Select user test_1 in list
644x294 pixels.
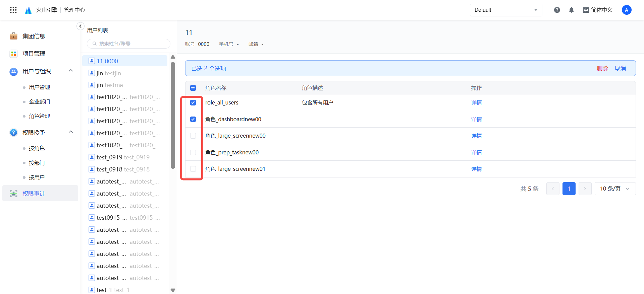coord(125,290)
